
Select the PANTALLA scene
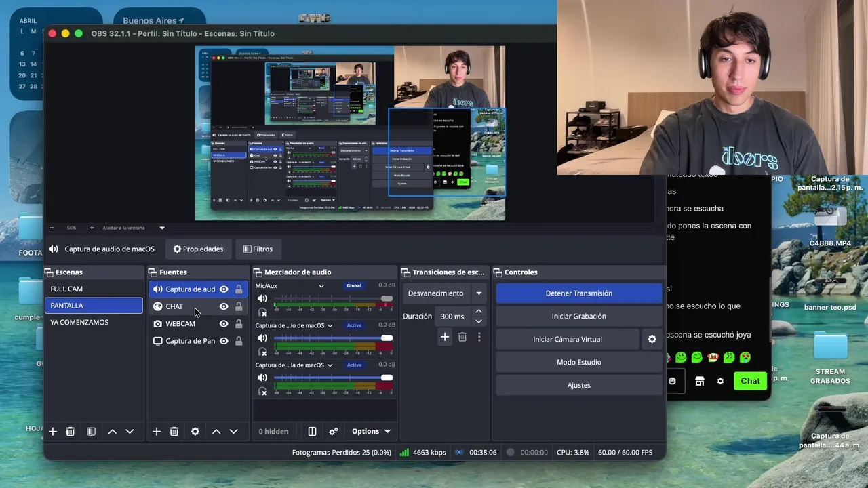pos(94,306)
